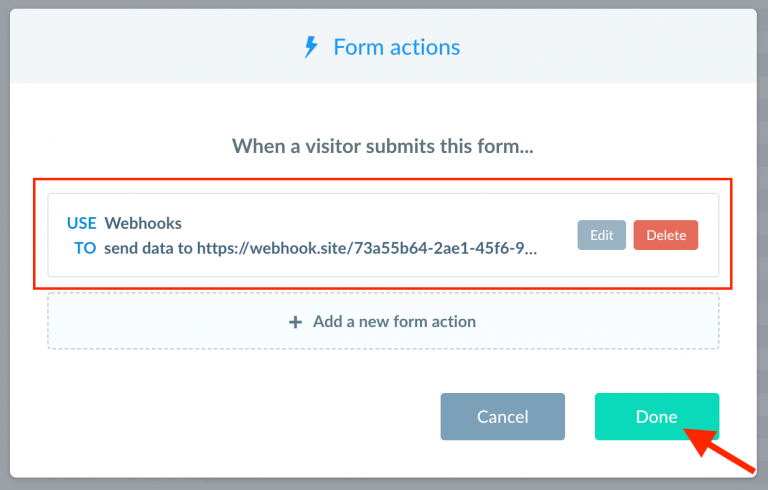Click the truncated ellipsis ending the webhook URL
Screen dimensions: 768x490
[x=531, y=248]
